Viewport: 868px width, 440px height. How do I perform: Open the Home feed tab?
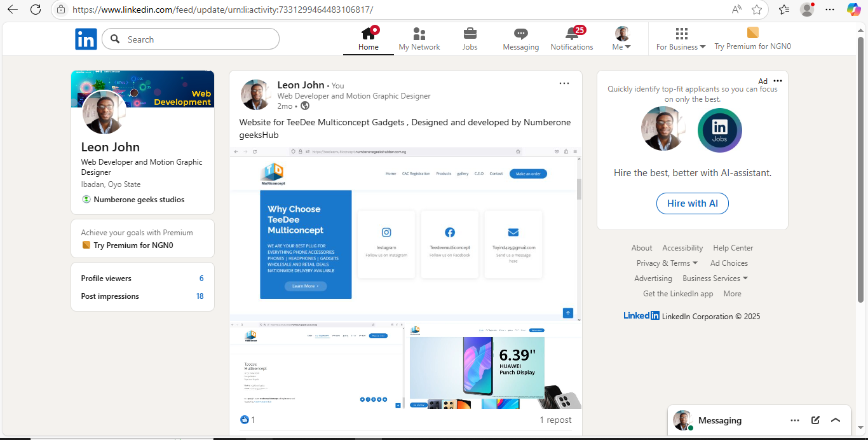(x=369, y=39)
